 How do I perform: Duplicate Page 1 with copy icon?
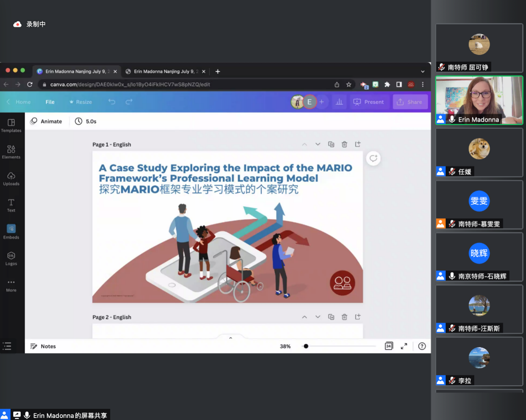click(331, 144)
